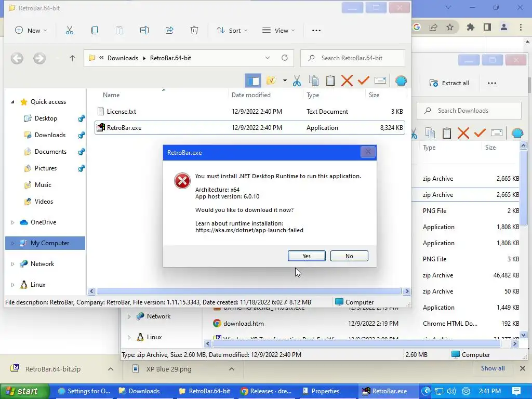
Task: Open Desktop in Quick access
Action: pos(46,118)
